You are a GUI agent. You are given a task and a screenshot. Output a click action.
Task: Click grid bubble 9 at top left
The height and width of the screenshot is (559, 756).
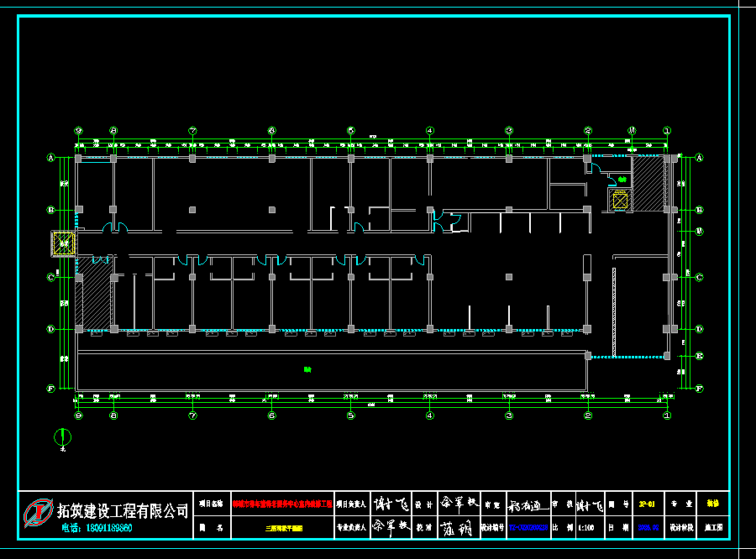(78, 131)
